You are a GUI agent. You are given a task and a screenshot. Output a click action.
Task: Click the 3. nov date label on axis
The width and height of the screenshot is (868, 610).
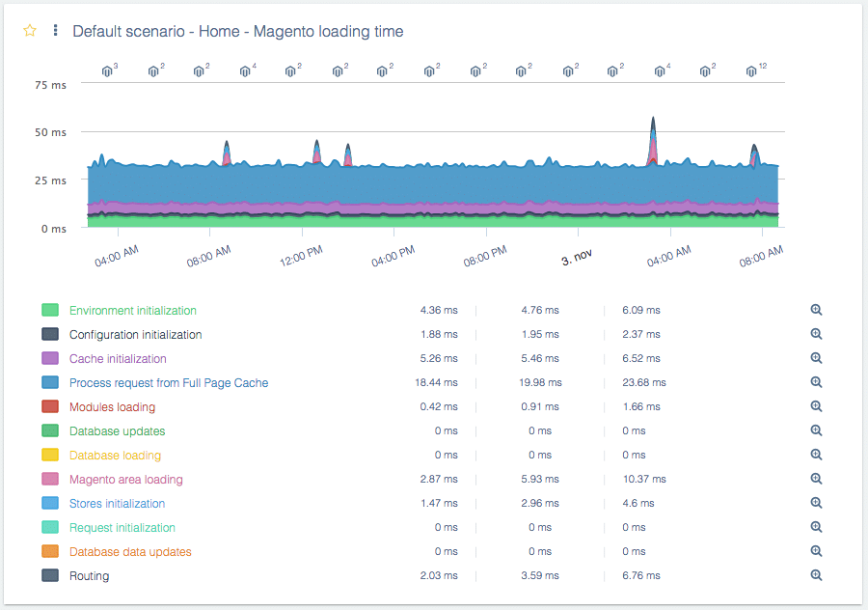(x=577, y=257)
